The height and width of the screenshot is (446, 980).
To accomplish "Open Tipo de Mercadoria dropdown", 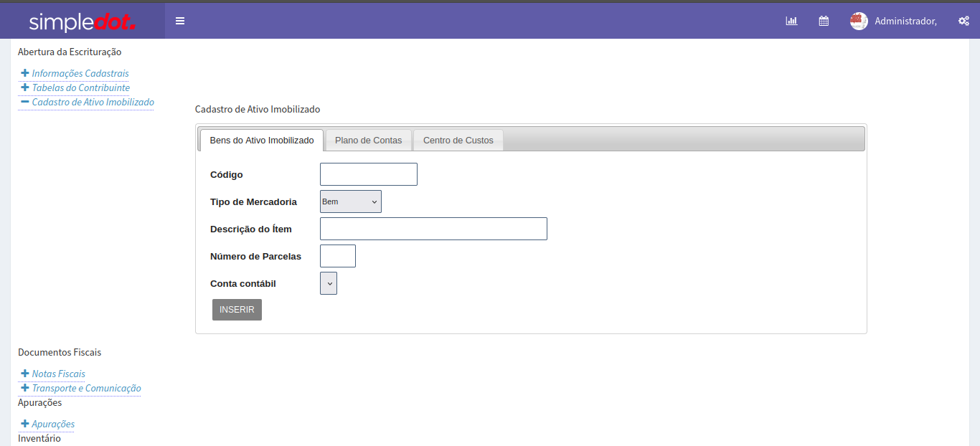I will [350, 201].
